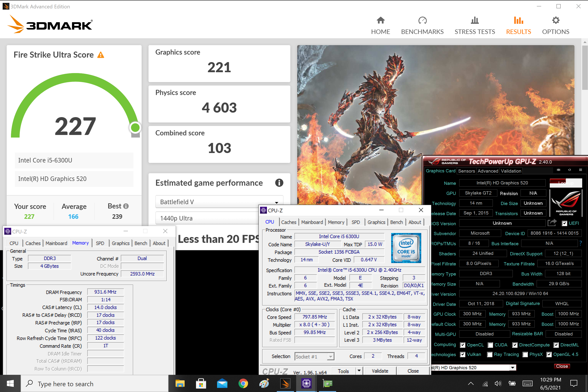Viewport: 588px width, 392px height.
Task: Switch to the Caches tab in front CPU-Z window
Action: click(x=288, y=222)
